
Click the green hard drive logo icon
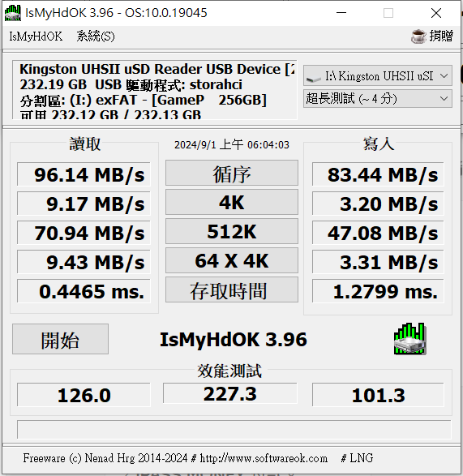click(410, 339)
